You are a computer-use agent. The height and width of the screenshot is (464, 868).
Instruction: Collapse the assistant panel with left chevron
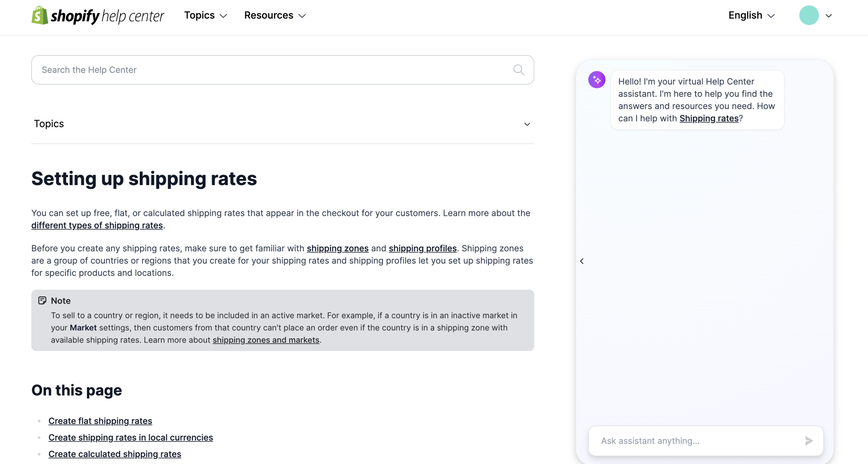582,261
